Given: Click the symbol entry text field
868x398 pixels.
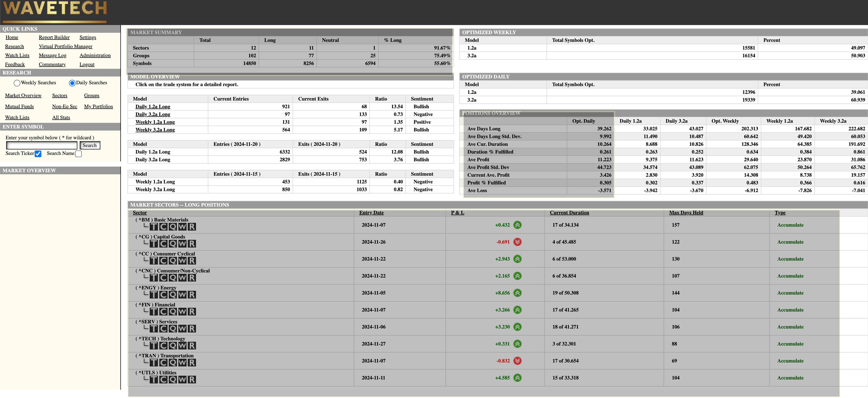Looking at the screenshot, I should pyautogui.click(x=42, y=145).
